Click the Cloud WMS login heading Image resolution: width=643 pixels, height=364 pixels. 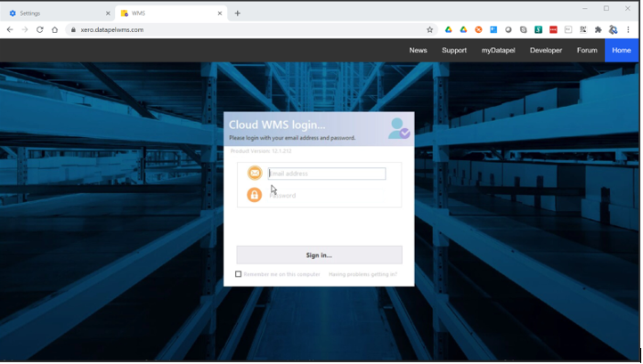[277, 125]
